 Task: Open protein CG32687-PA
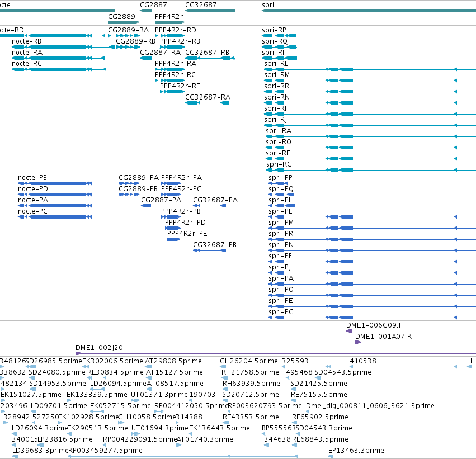point(215,200)
